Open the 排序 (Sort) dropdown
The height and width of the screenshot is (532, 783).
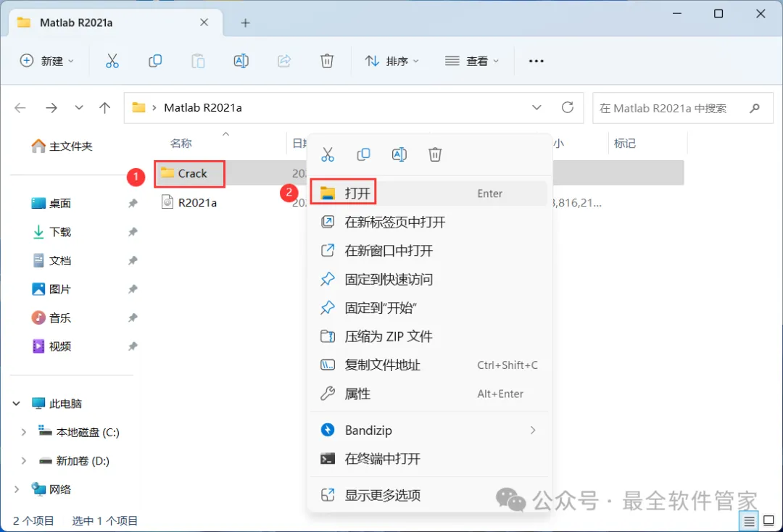pyautogui.click(x=392, y=61)
